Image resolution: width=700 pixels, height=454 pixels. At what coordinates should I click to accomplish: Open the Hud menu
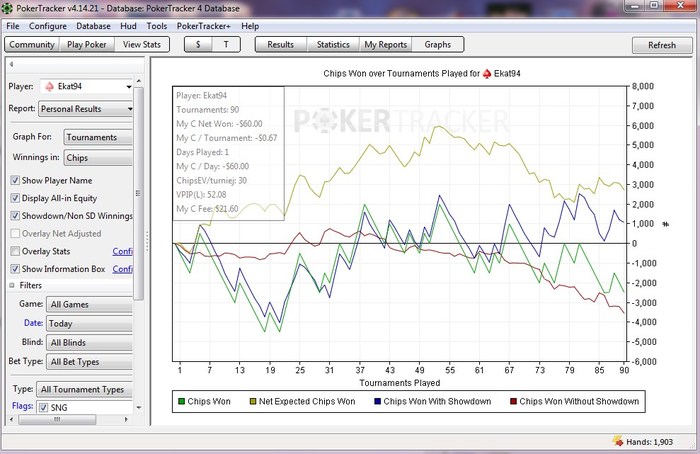128,26
